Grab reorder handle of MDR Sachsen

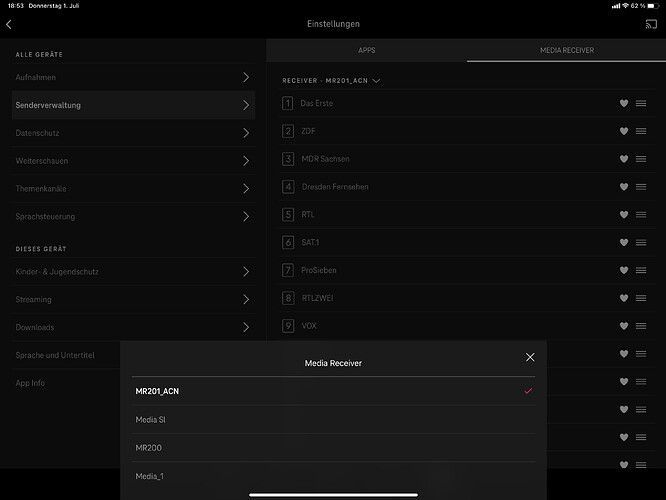coord(641,159)
